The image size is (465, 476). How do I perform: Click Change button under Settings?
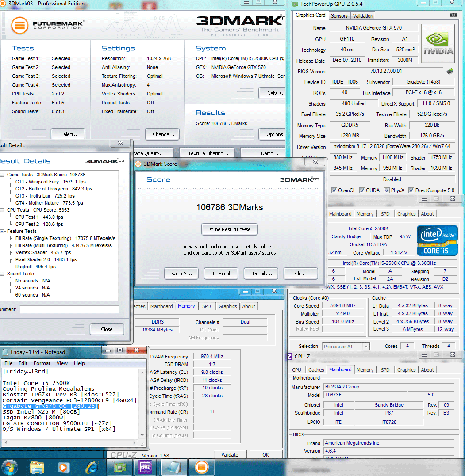click(x=162, y=134)
